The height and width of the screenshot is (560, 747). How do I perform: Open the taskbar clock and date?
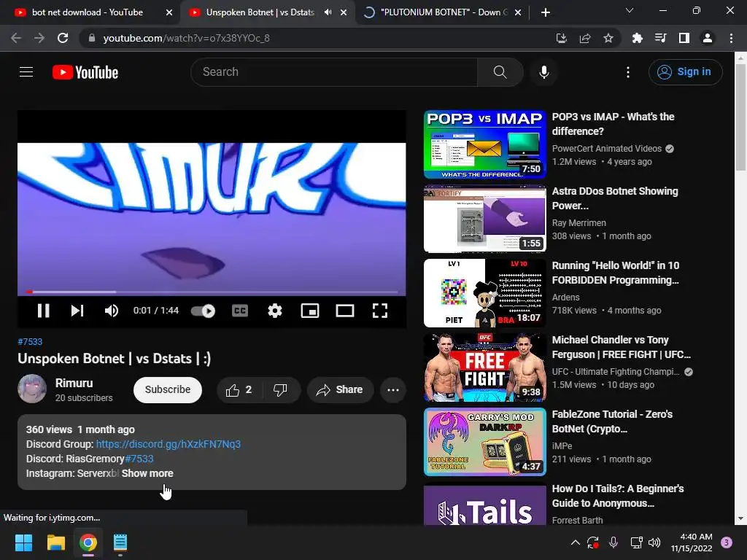(692, 542)
